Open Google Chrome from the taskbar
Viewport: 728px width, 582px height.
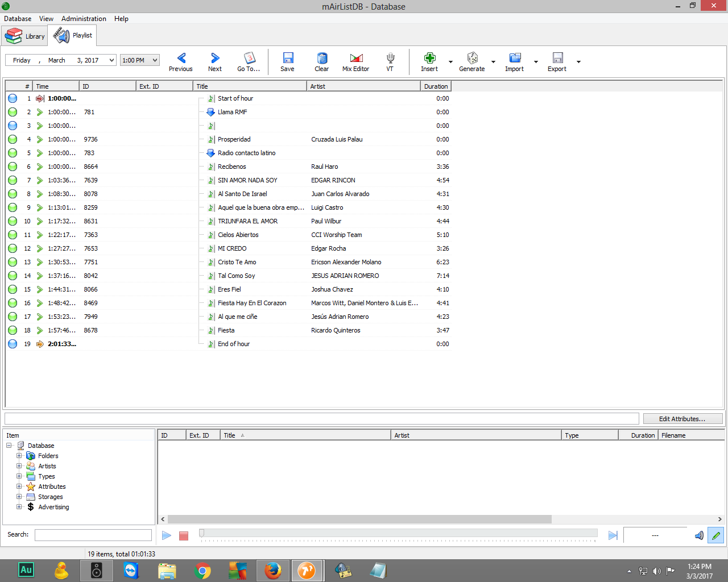pyautogui.click(x=202, y=570)
